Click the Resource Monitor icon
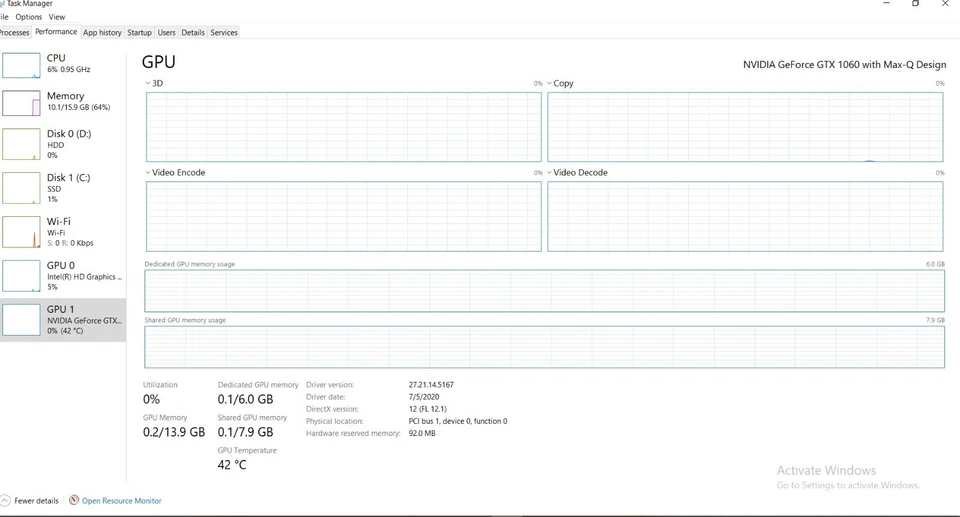 [x=74, y=500]
